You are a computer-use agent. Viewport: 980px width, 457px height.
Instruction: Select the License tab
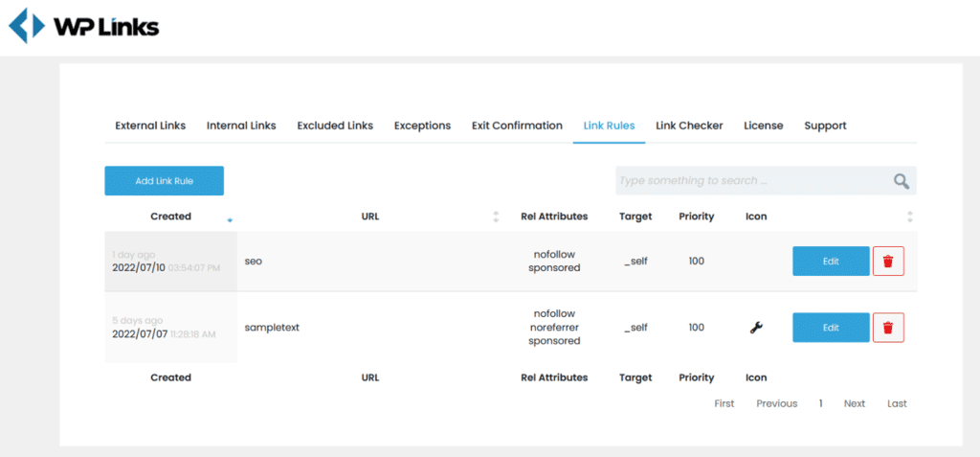tap(763, 126)
